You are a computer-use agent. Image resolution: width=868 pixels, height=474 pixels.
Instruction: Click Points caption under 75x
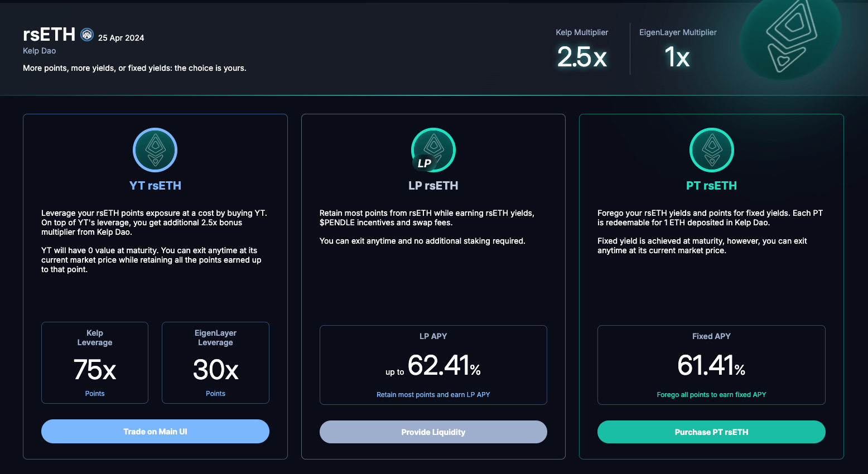click(95, 394)
